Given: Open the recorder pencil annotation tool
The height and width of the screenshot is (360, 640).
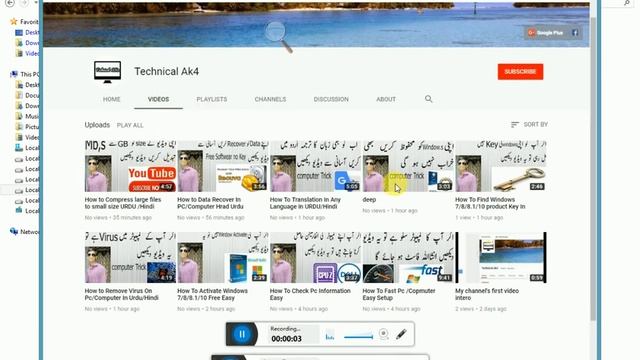Looking at the screenshot, I should coord(401,334).
